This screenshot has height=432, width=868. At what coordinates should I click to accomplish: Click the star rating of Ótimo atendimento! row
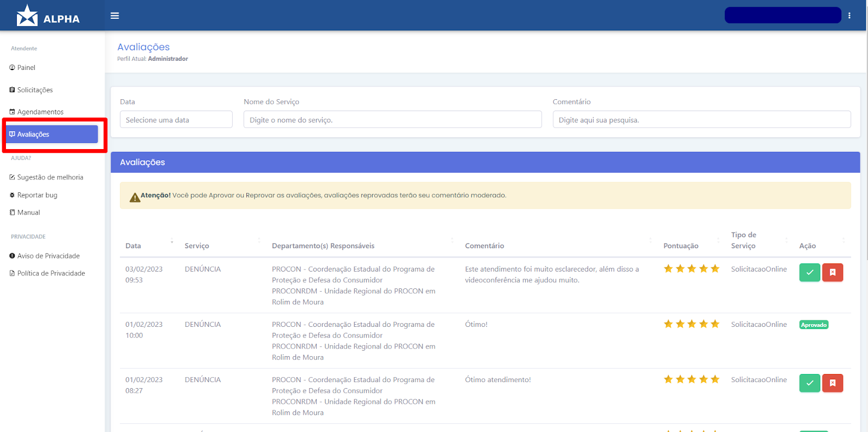click(x=692, y=379)
